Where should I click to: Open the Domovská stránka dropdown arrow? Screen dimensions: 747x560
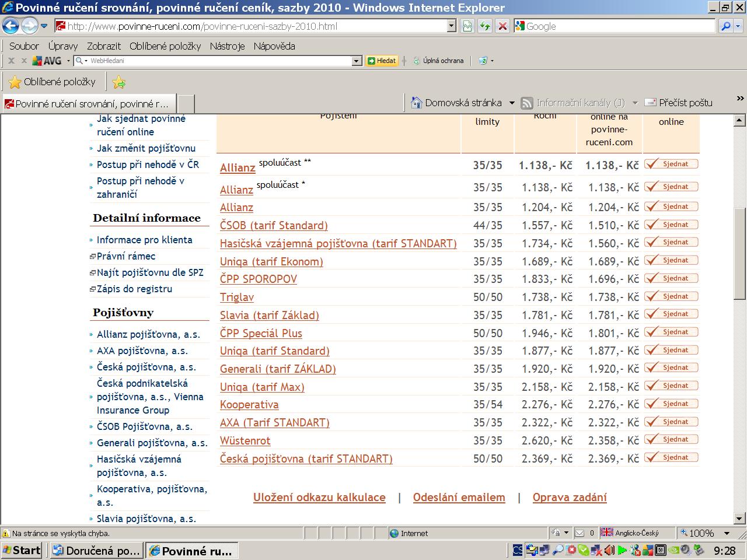(x=512, y=103)
